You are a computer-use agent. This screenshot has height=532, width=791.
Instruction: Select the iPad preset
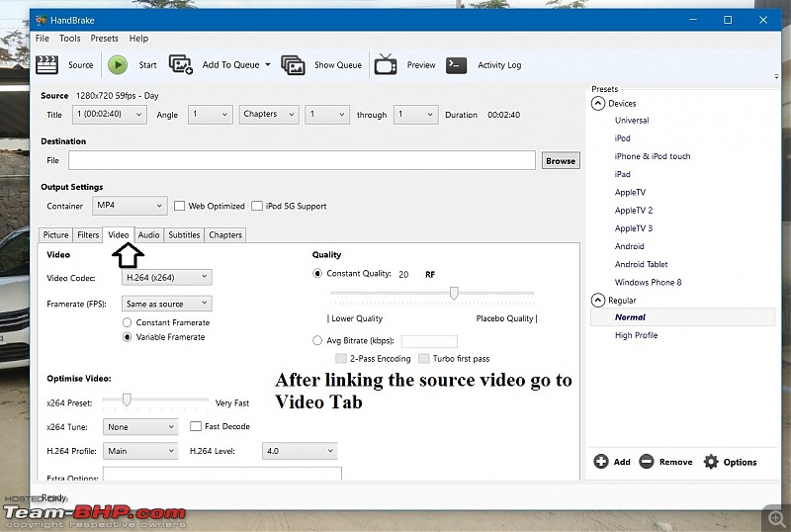[x=623, y=174]
